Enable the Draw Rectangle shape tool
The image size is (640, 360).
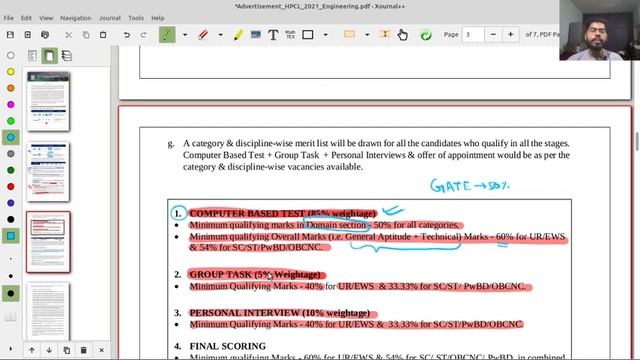[308, 35]
